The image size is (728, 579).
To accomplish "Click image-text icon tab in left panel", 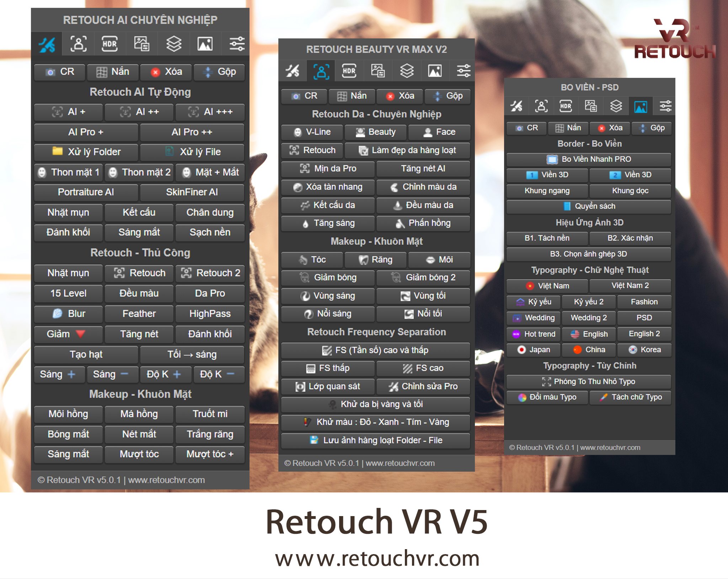I will point(141,44).
